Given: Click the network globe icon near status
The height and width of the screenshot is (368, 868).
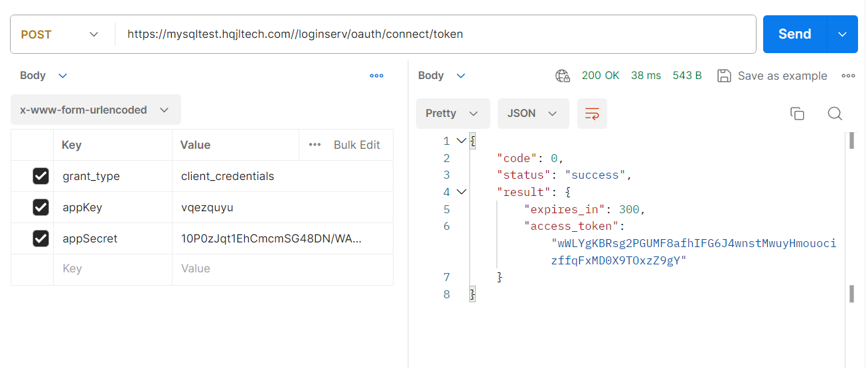Looking at the screenshot, I should point(563,76).
